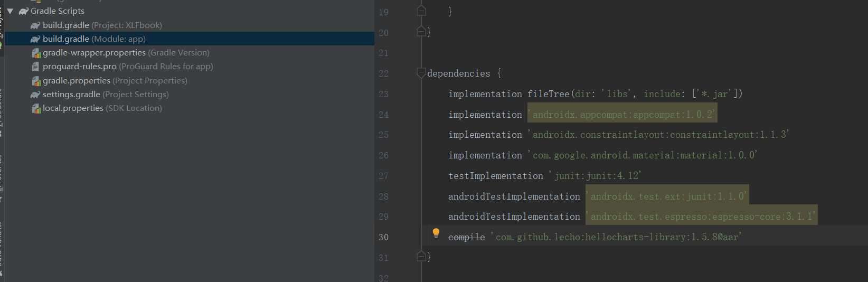The image size is (868, 282).
Task: Place cursor on 'dependencies' keyword
Action: point(459,73)
